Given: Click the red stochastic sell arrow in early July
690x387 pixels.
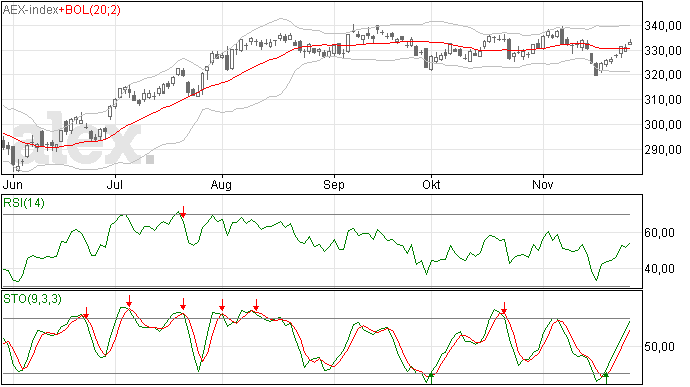Looking at the screenshot, I should tap(129, 301).
